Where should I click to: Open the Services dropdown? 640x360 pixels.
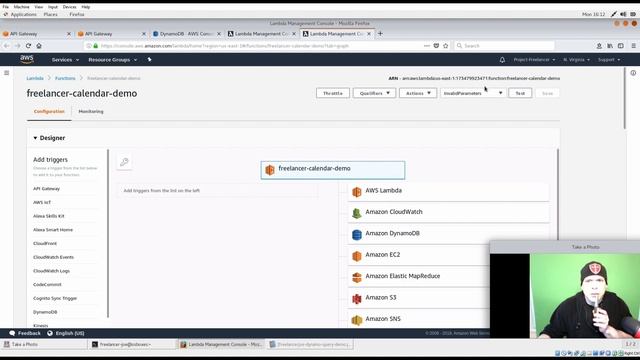[65, 60]
